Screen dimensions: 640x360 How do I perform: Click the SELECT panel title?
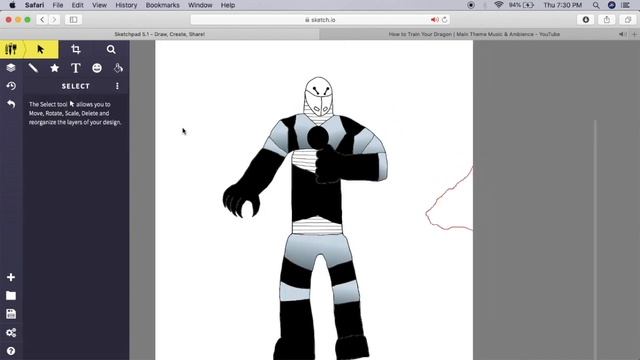tap(76, 86)
